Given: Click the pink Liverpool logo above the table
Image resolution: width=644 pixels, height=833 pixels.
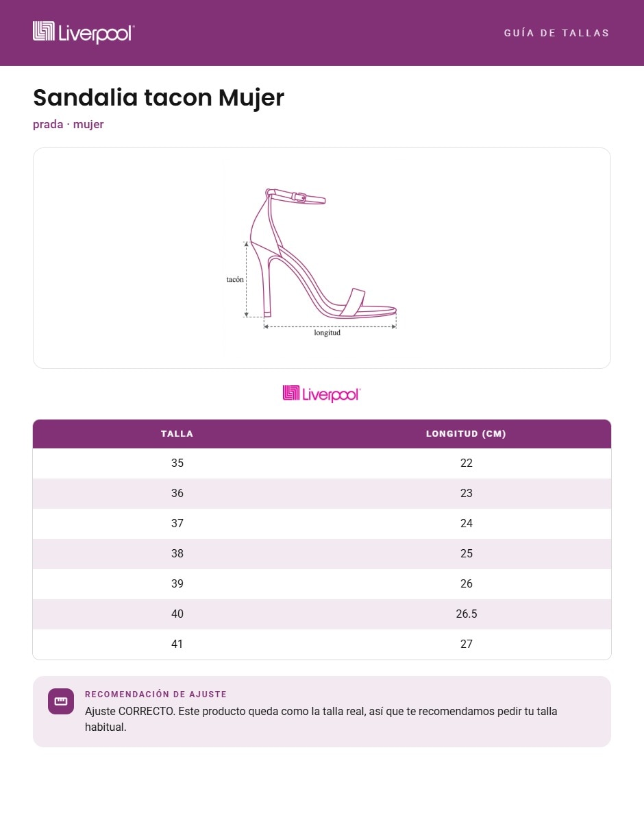Looking at the screenshot, I should pos(321,394).
